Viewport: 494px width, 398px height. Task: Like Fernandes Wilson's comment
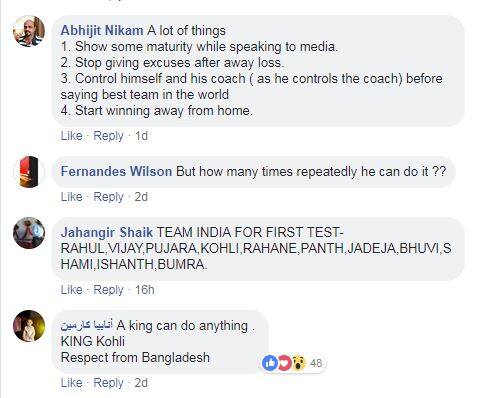71,197
